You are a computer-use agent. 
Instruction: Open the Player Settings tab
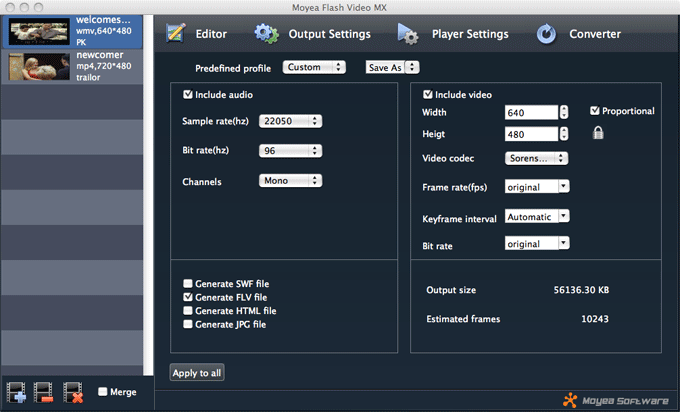(x=469, y=34)
